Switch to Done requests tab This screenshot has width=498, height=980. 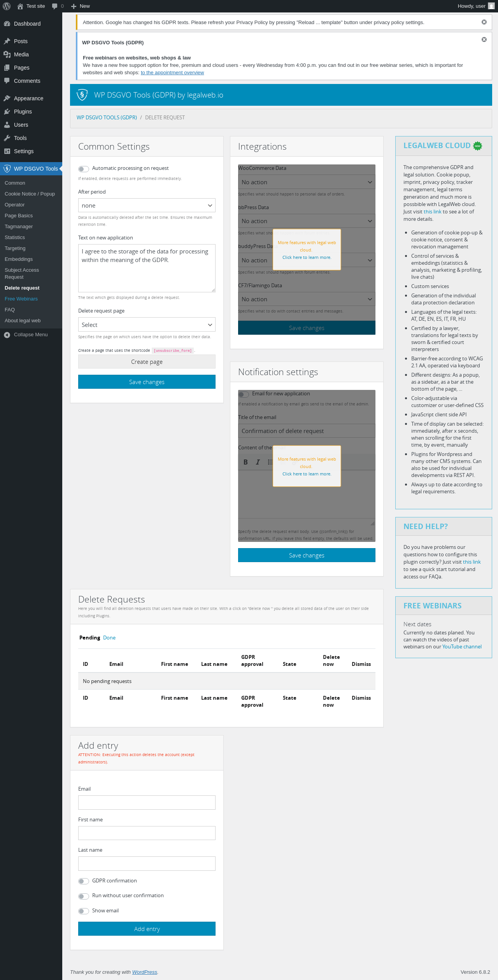pos(109,638)
